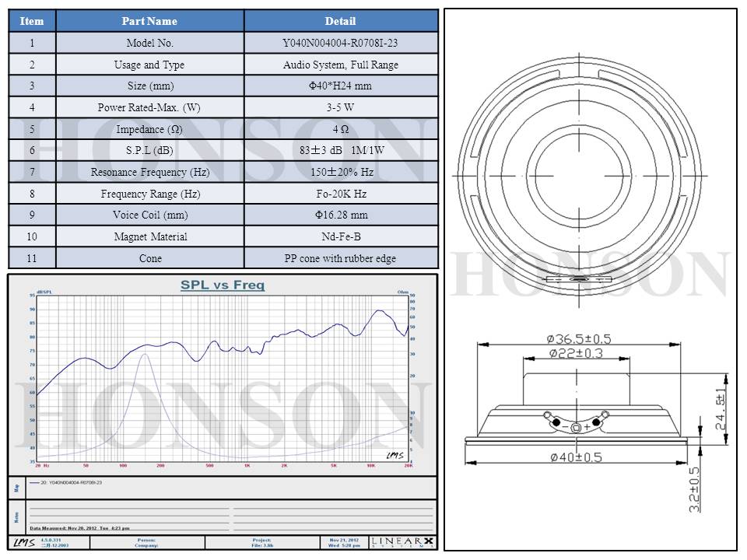
Task: Click the Model No. value Y040N004004-R0708I-23
Action: (340, 44)
